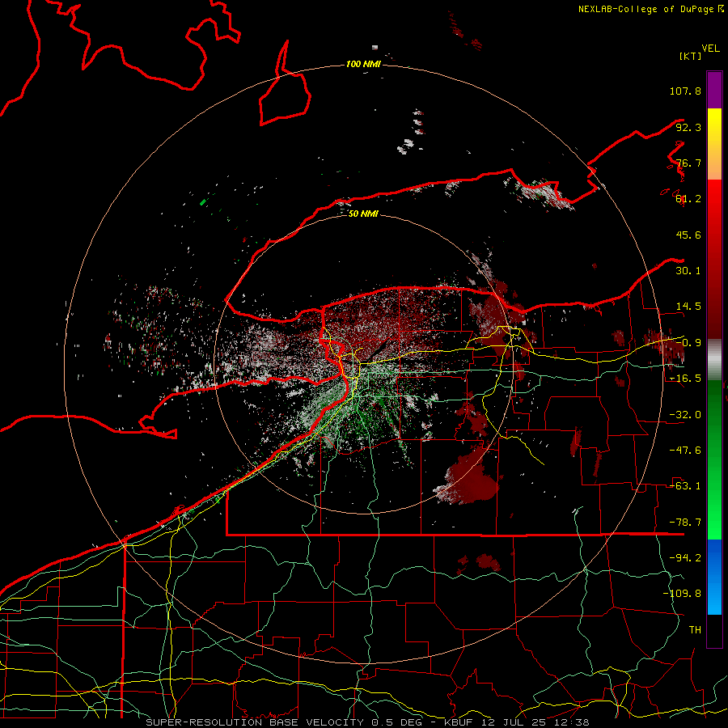Click the 30.1 value on the velocity scale

(688, 271)
